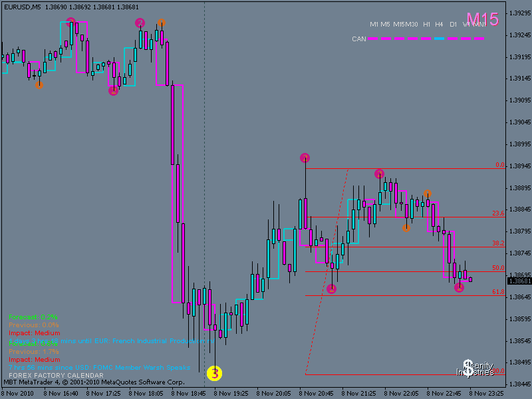This screenshot has height=399, width=532.
Task: Select the Fibonacci 23.6 level label
Action: pos(498,213)
